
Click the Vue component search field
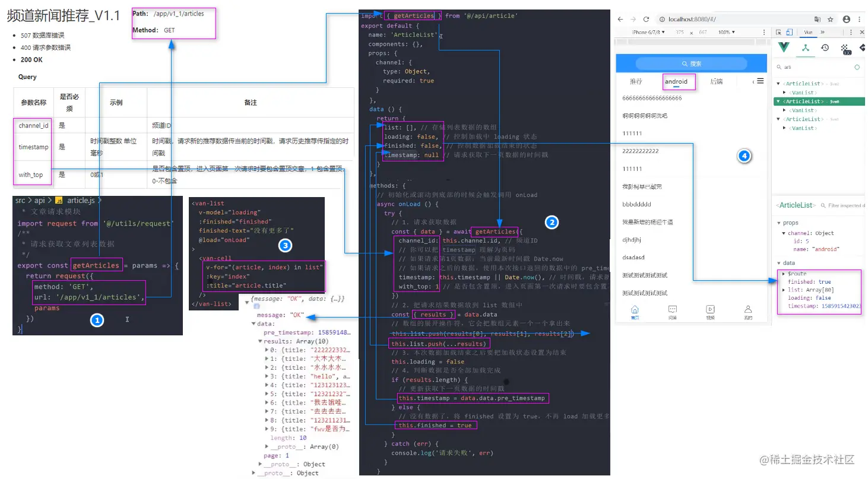813,67
